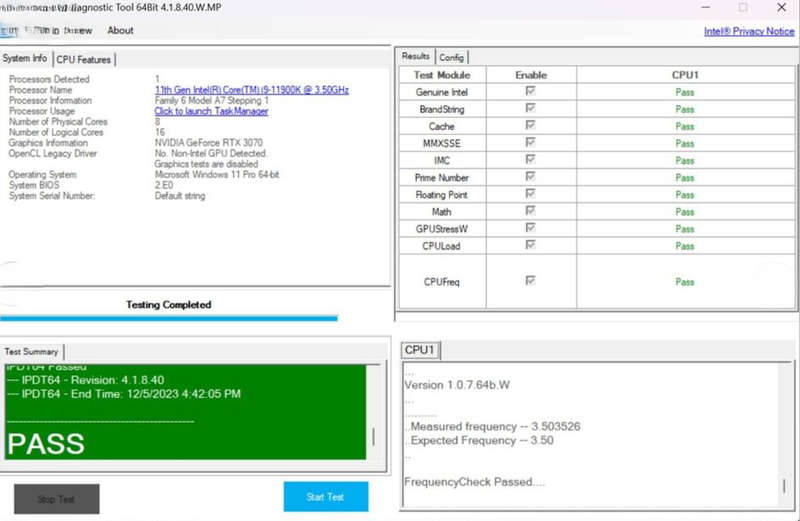
Task: Click the IPDT64 Revision 4.1.8.40 line
Action: tap(85, 380)
